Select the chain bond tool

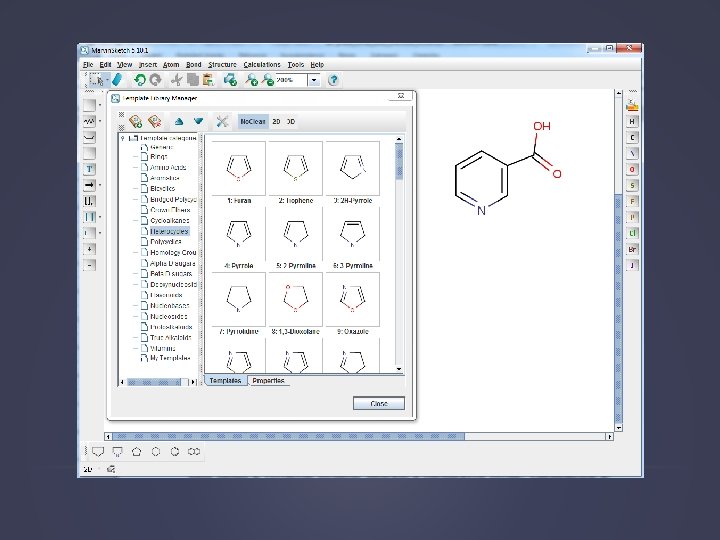click(89, 122)
